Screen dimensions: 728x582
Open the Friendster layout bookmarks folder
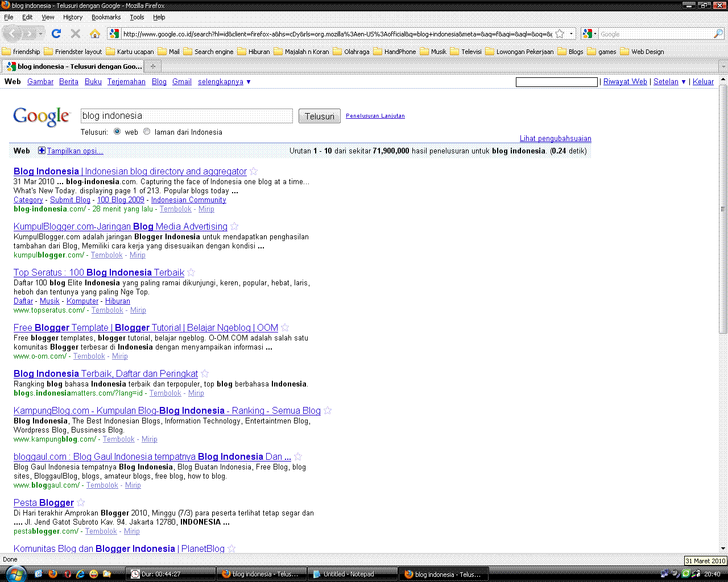point(73,52)
